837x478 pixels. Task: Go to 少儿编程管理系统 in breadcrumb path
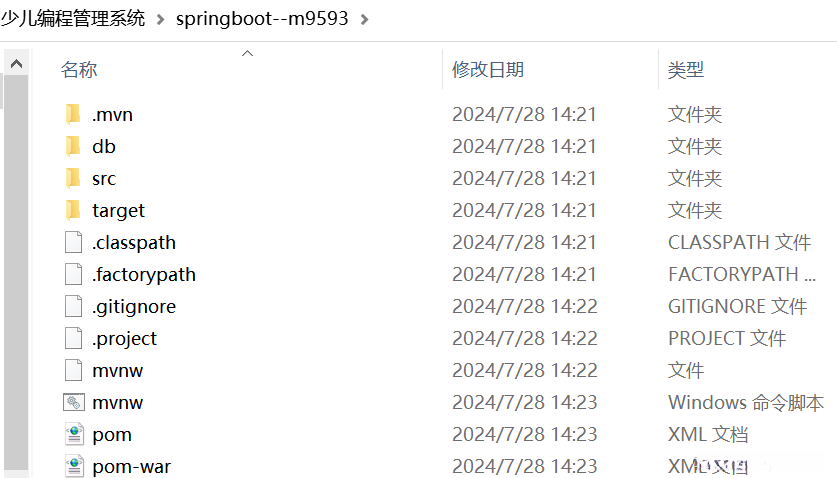[73, 19]
